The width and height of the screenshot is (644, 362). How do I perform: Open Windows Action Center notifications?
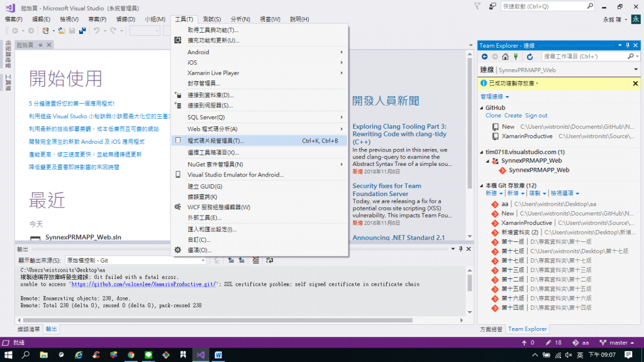[628, 354]
